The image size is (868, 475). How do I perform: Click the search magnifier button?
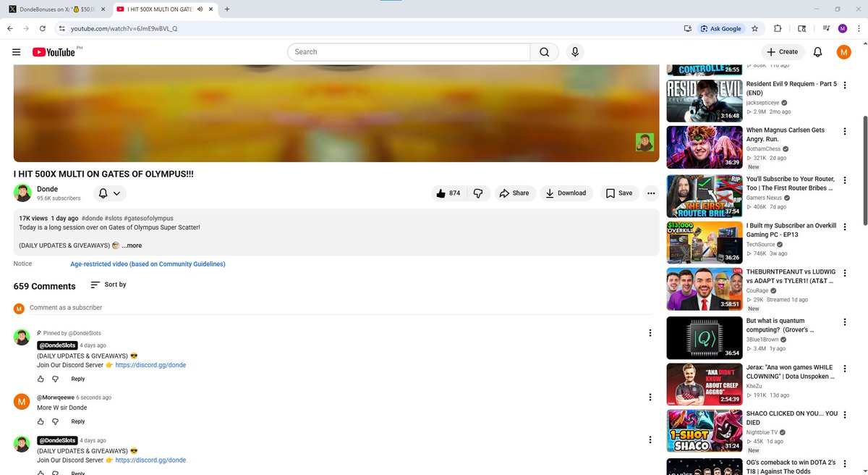coord(544,52)
